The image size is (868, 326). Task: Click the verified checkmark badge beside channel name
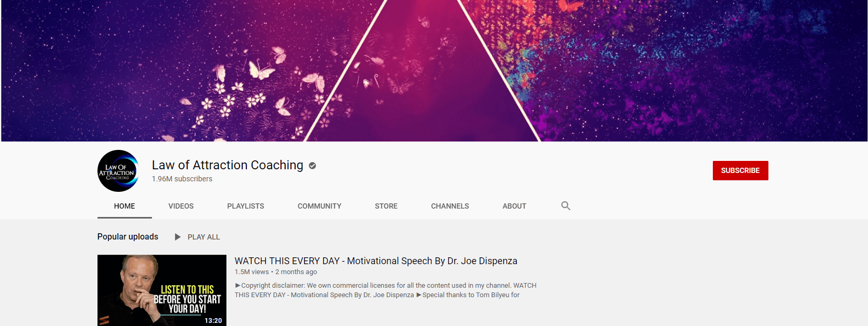pos(312,166)
